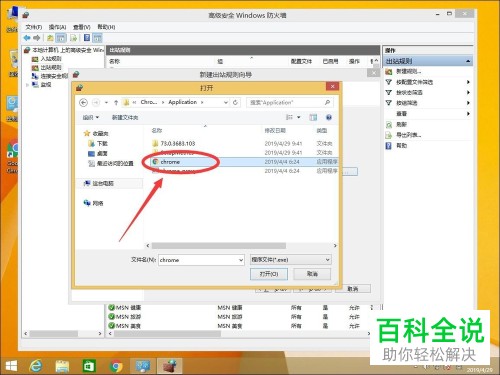Open the Windows Store taskbar icon
500x375 pixels.
coord(89,366)
